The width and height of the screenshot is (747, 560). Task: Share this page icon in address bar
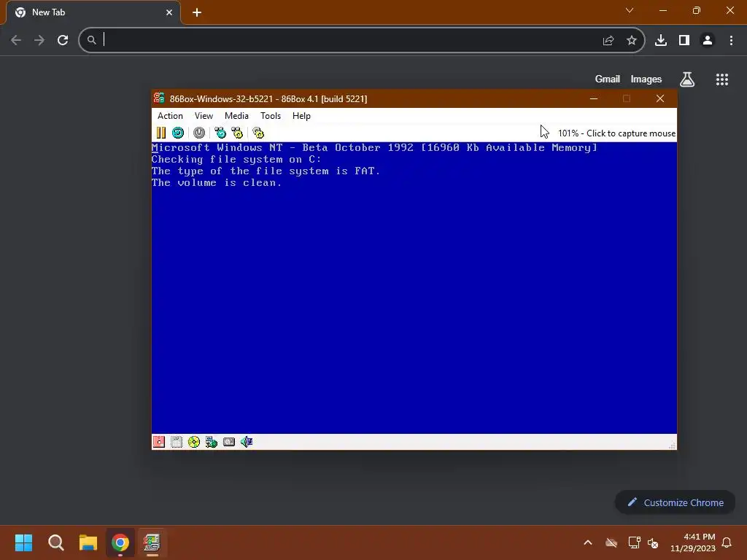tap(608, 41)
